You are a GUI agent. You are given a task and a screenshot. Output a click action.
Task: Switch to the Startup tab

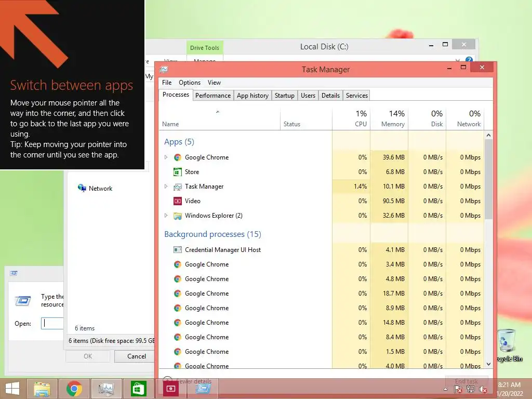click(x=284, y=96)
